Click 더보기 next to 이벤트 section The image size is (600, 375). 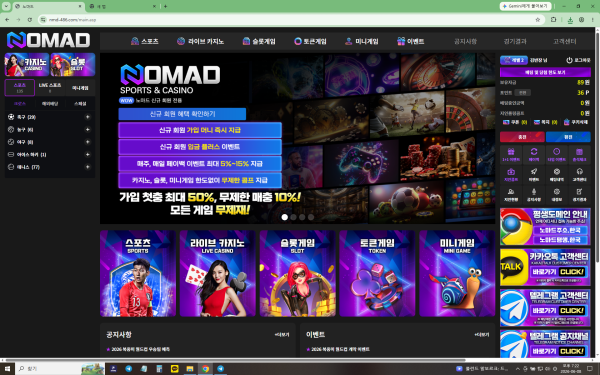coord(482,335)
